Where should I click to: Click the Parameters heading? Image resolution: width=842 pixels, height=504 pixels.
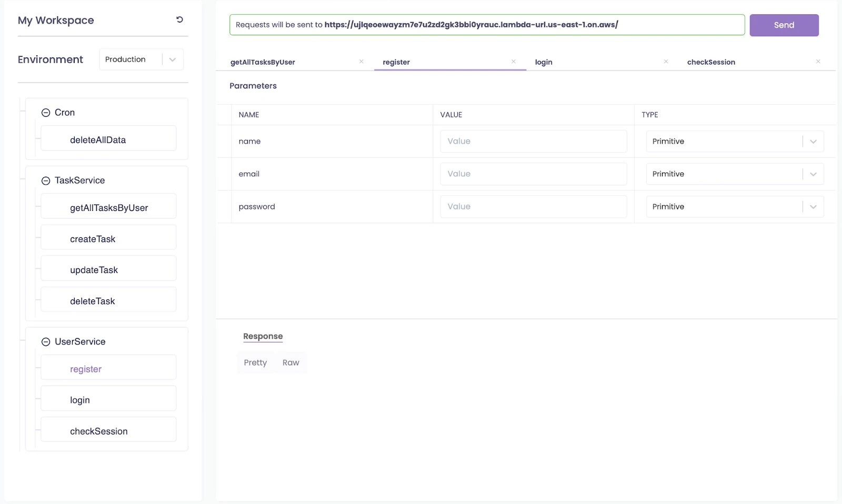pyautogui.click(x=253, y=86)
